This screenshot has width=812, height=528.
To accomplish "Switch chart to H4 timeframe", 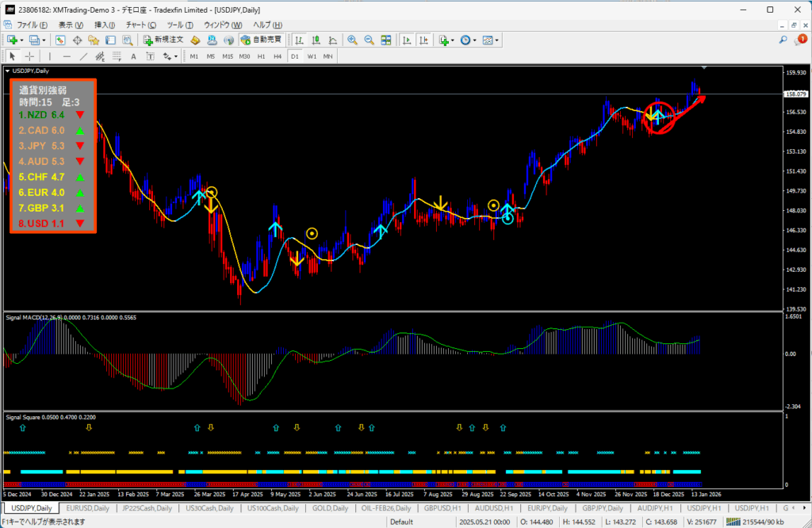I will pos(278,56).
